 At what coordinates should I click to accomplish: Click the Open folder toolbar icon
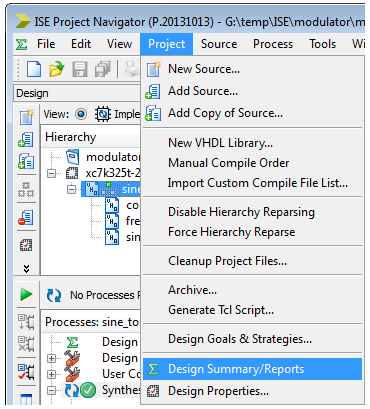57,69
